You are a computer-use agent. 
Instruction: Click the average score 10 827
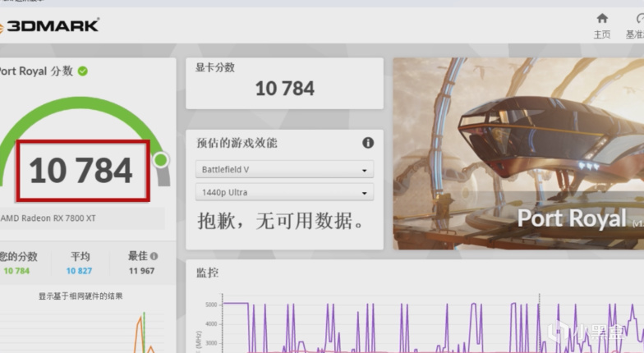coord(79,271)
